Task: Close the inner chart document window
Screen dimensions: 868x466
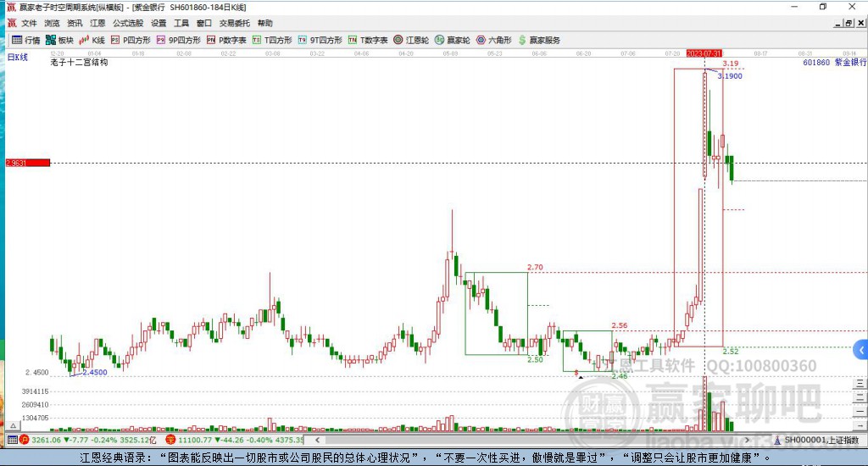Action: click(861, 23)
